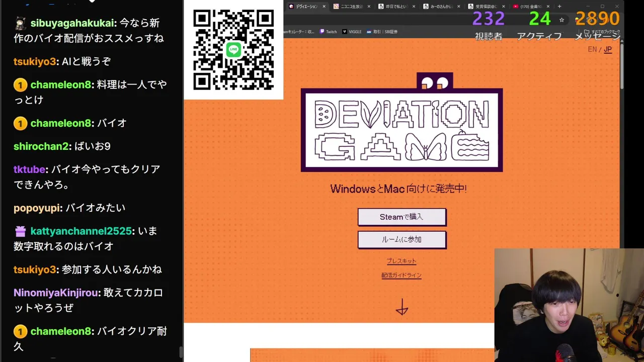644x362 pixels.
Task: Click the chat panel scrollbar
Action: coord(181,352)
